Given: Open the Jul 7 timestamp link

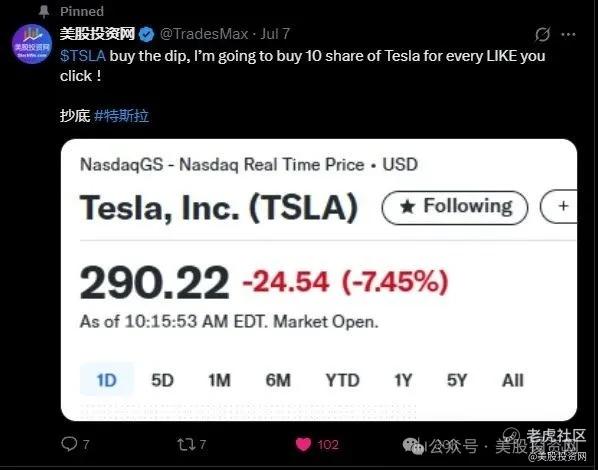Looking at the screenshot, I should click(275, 34).
